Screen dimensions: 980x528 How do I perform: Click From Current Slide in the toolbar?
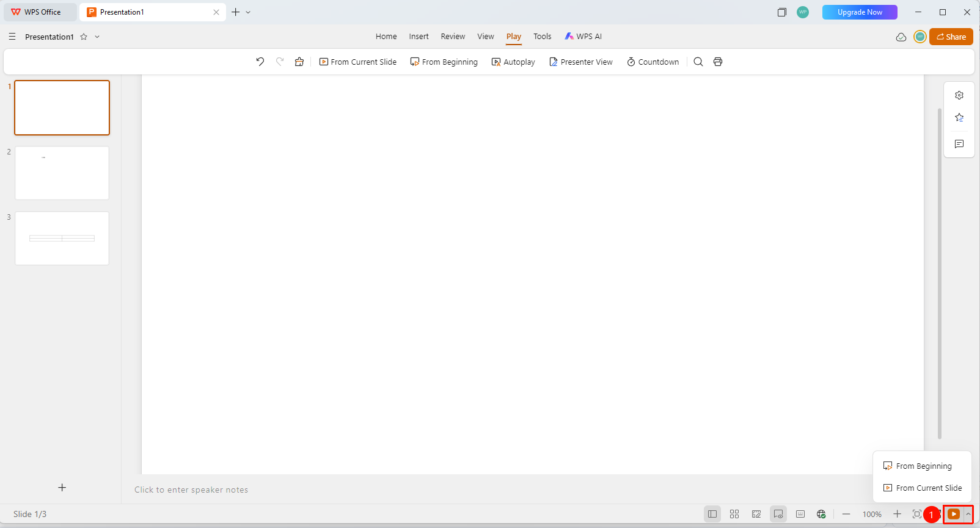[358, 62]
